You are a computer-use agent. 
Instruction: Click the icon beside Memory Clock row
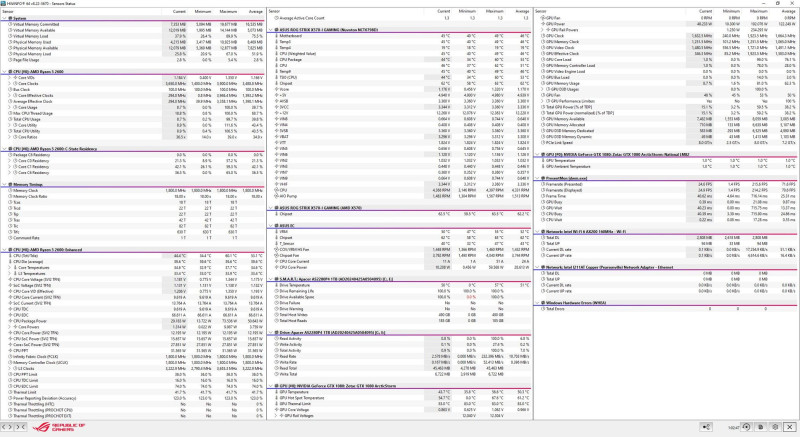10,190
